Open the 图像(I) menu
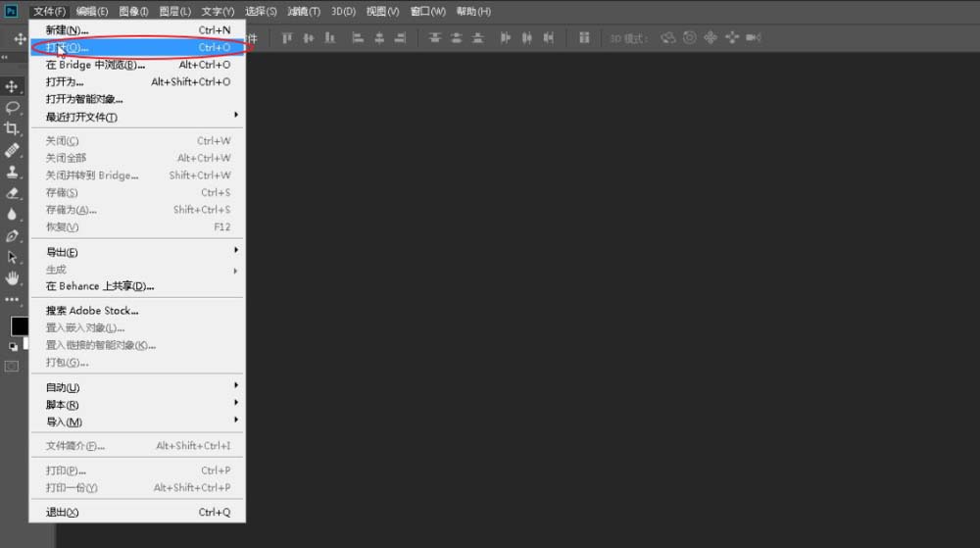The image size is (980, 548). 133,11
